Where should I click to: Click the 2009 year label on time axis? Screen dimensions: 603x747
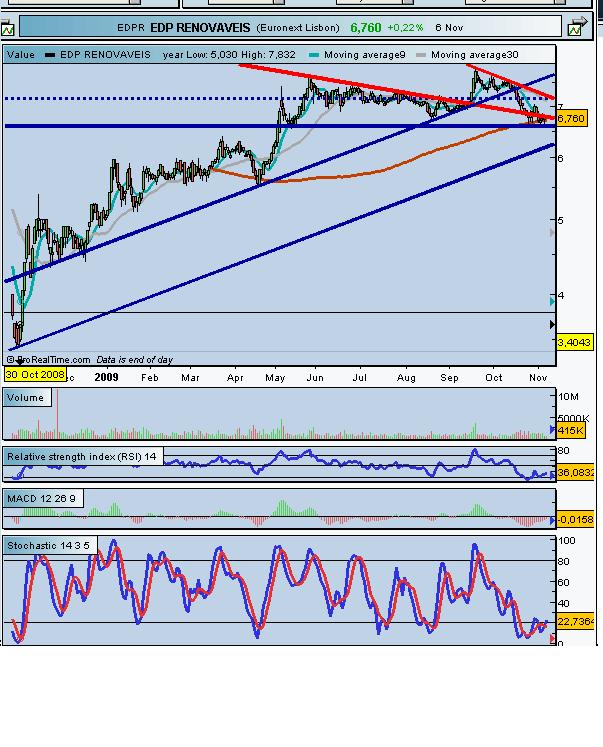point(106,377)
